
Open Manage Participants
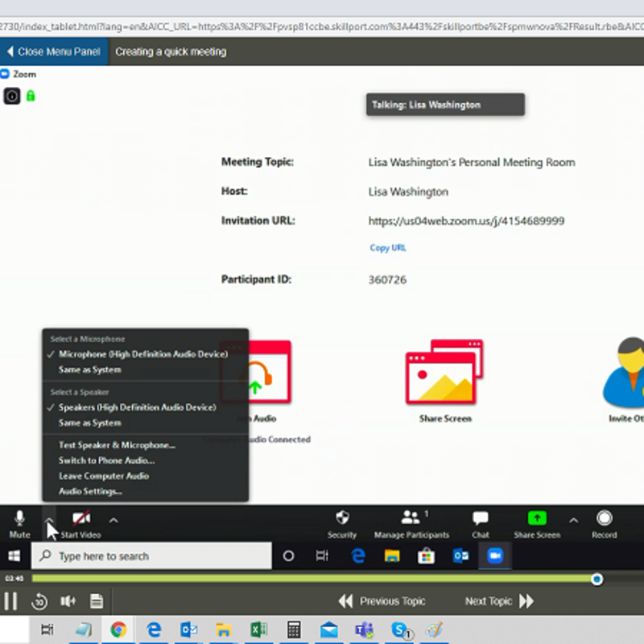pos(411,524)
